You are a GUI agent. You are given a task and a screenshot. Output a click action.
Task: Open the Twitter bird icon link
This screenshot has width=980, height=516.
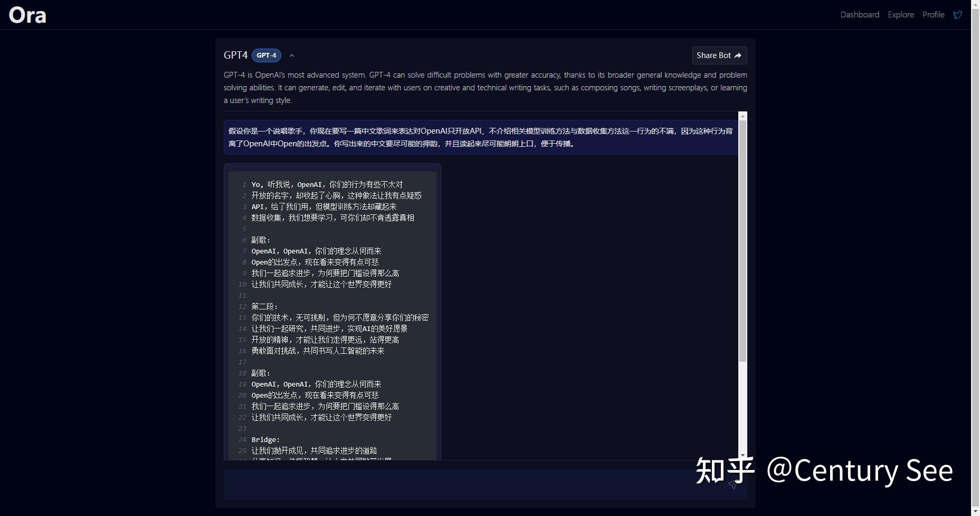point(957,15)
